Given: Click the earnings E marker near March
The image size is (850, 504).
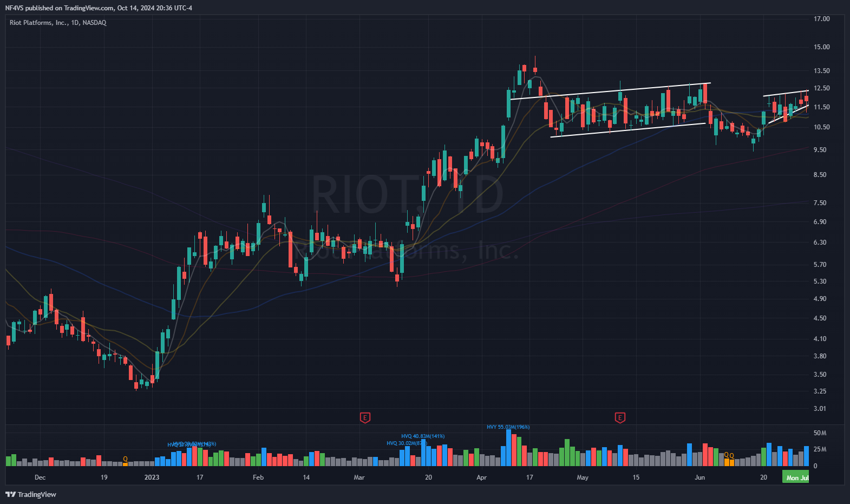Looking at the screenshot, I should tap(365, 417).
